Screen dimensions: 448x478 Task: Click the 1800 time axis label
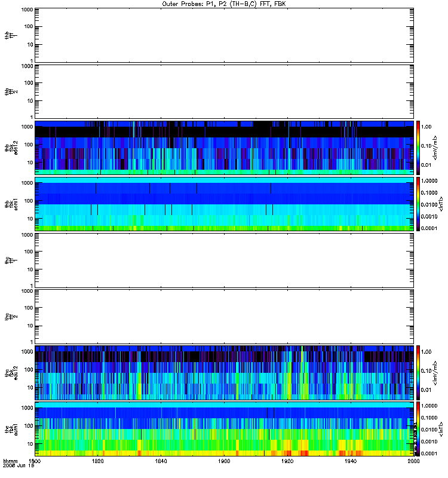pos(35,461)
